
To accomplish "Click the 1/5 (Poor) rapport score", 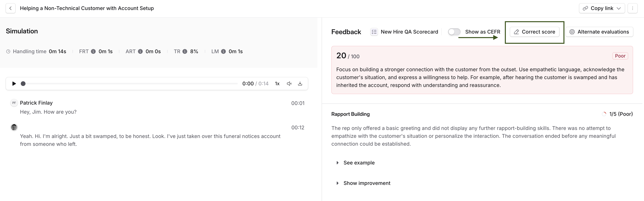I will coord(621,114).
